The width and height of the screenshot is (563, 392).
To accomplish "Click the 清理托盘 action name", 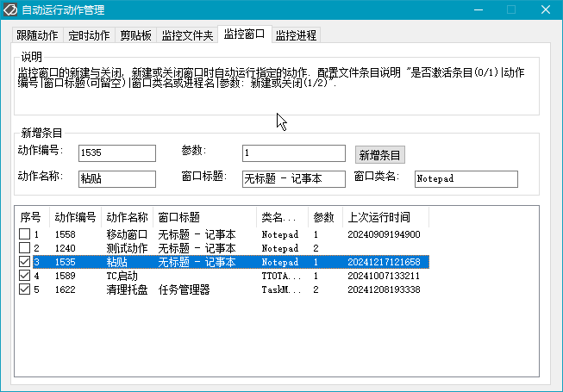I will click(127, 289).
